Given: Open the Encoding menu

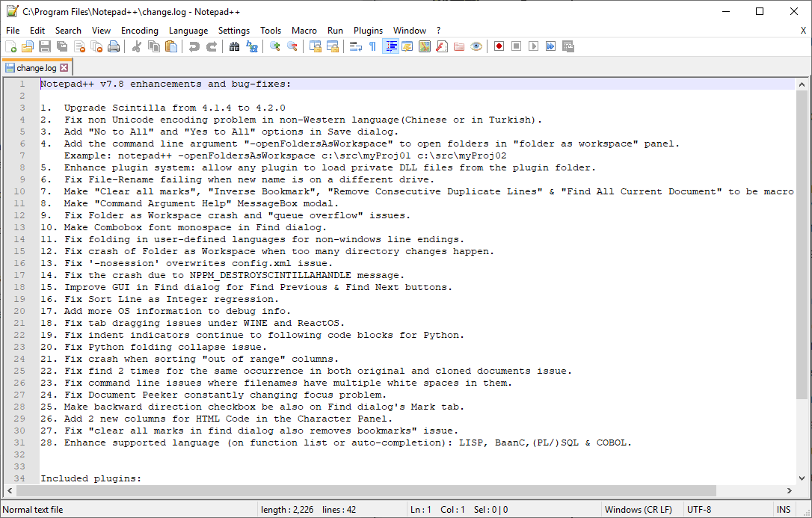Looking at the screenshot, I should pos(140,31).
